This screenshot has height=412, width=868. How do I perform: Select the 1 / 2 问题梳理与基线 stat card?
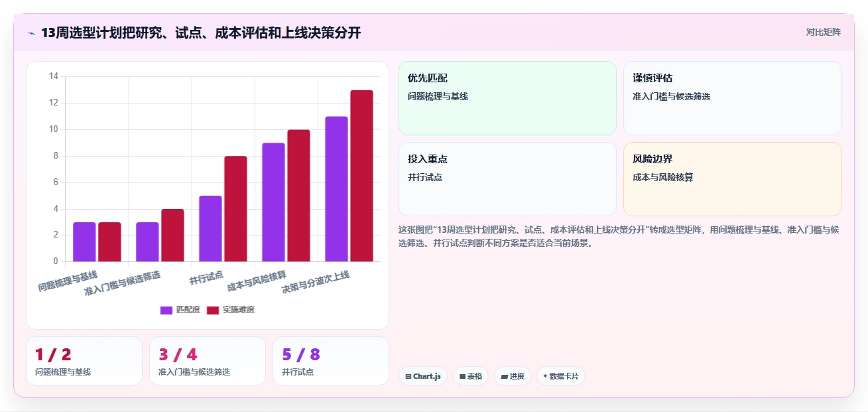tap(84, 361)
